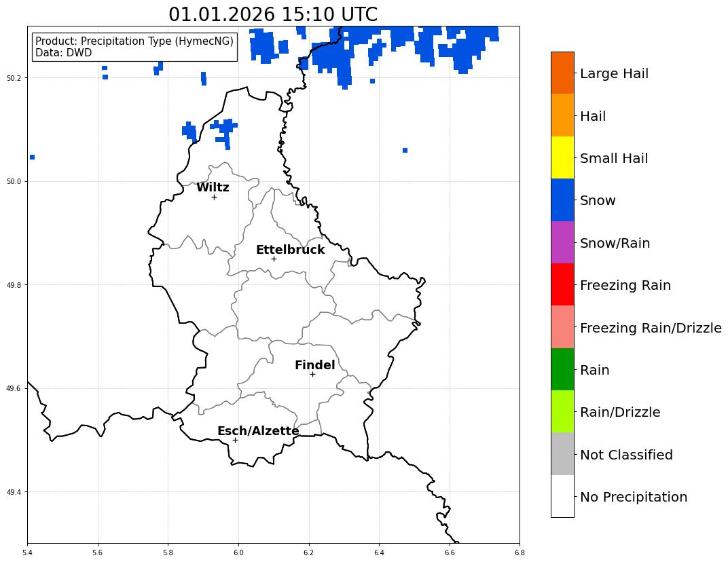Click the 6.8 longitude axis label

520,552
